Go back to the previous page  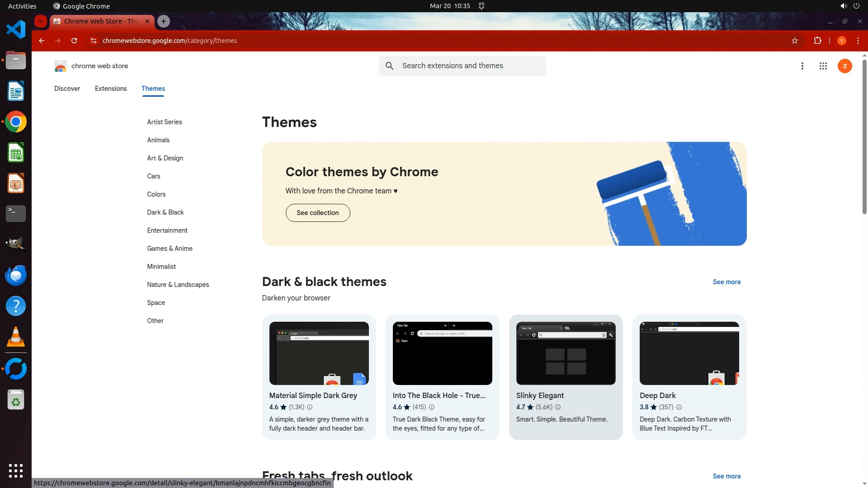[42, 41]
